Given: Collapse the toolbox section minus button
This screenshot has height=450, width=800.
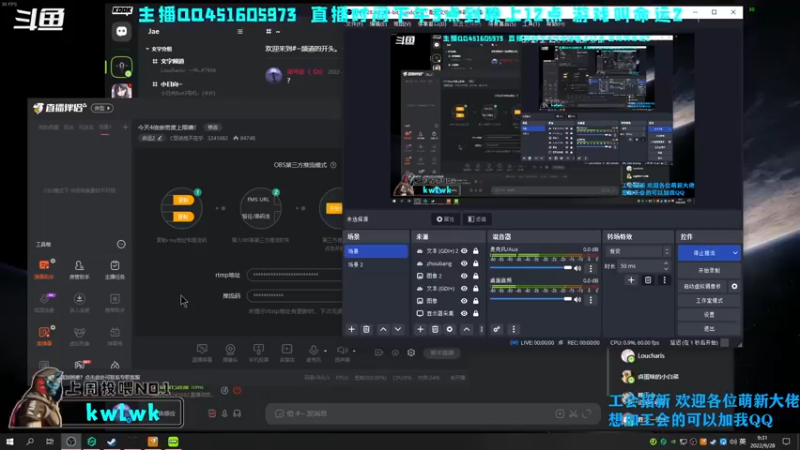Looking at the screenshot, I should coord(121,244).
